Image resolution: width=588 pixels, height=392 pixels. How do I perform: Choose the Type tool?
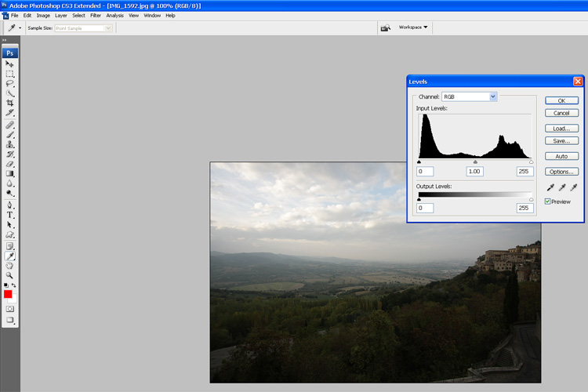(x=10, y=214)
